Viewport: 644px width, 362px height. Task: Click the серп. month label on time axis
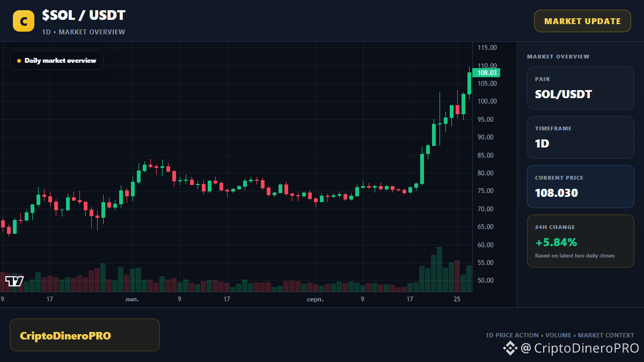[315, 299]
